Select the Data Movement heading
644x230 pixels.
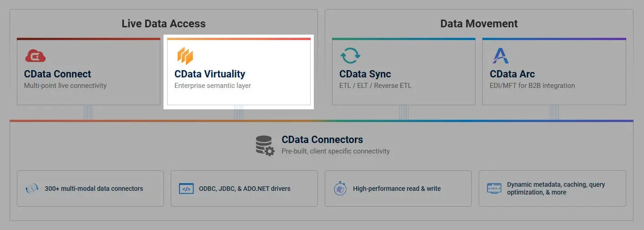(x=479, y=24)
